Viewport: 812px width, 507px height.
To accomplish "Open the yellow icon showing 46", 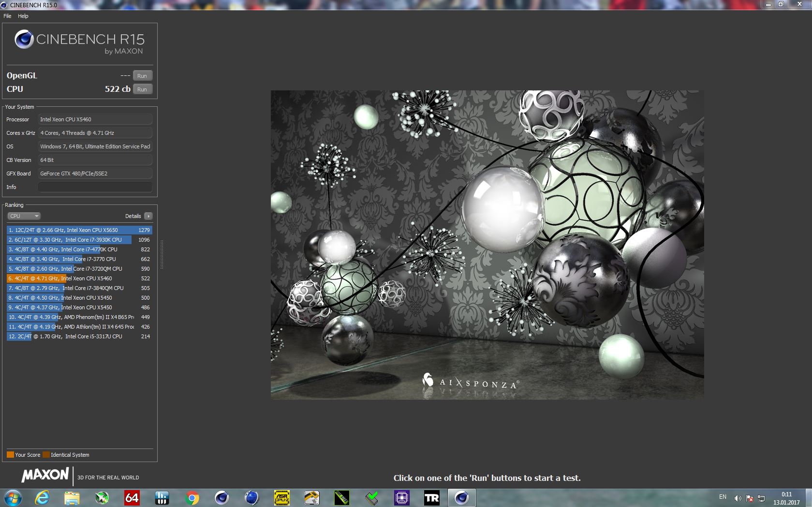I will tap(312, 497).
